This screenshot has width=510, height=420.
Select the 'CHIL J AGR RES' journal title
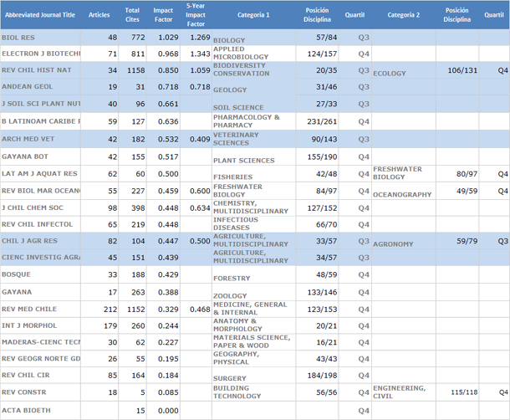[29, 241]
